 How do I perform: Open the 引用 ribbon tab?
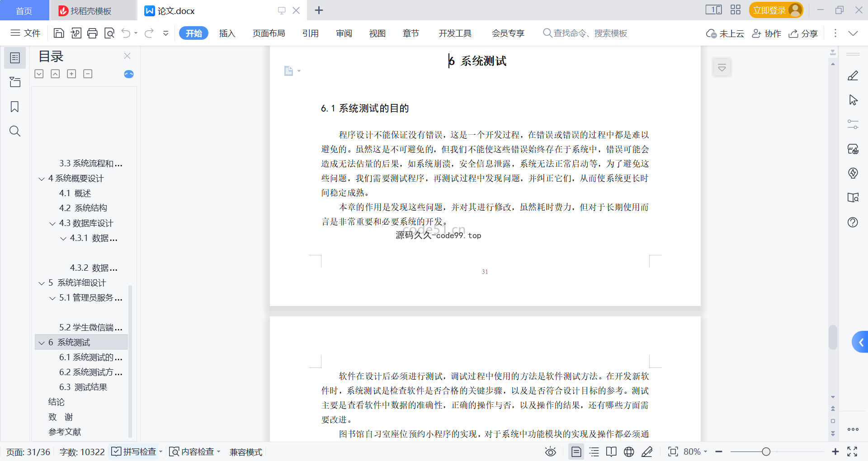[311, 33]
